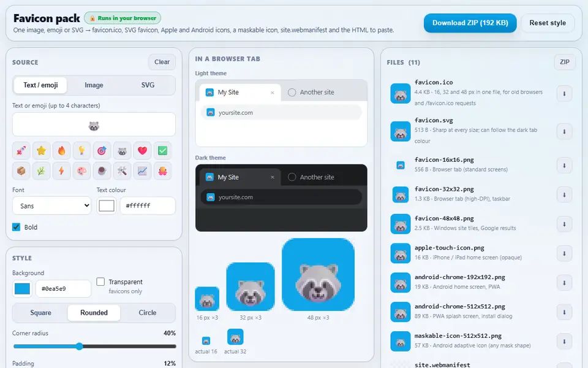The image size is (588, 368).
Task: Click the Reset style button
Action: coord(548,23)
